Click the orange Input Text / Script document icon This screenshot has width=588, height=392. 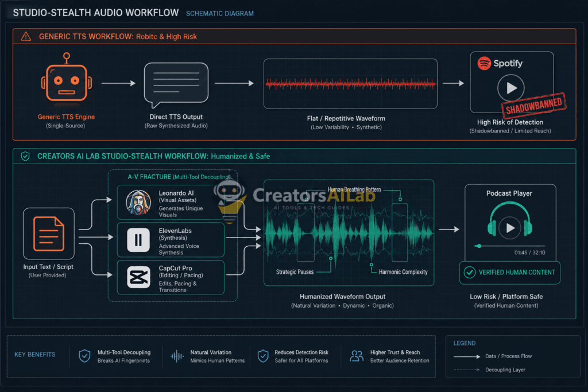[x=49, y=234]
